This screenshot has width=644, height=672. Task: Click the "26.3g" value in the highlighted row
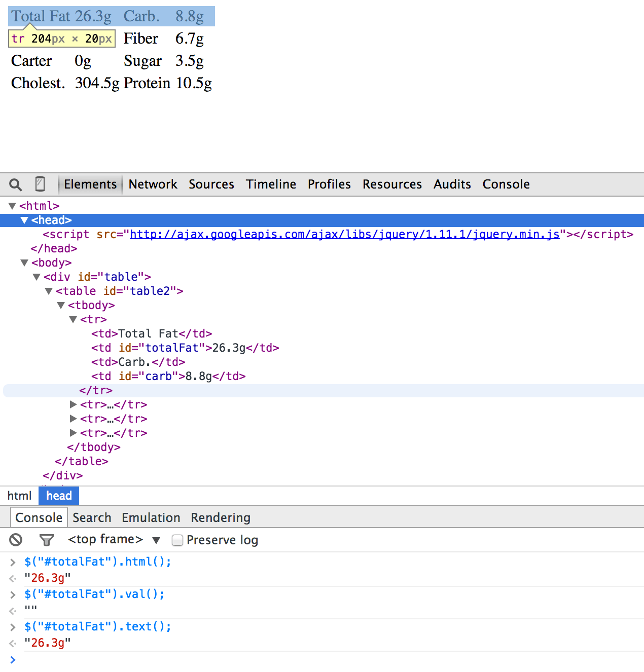pyautogui.click(x=93, y=16)
